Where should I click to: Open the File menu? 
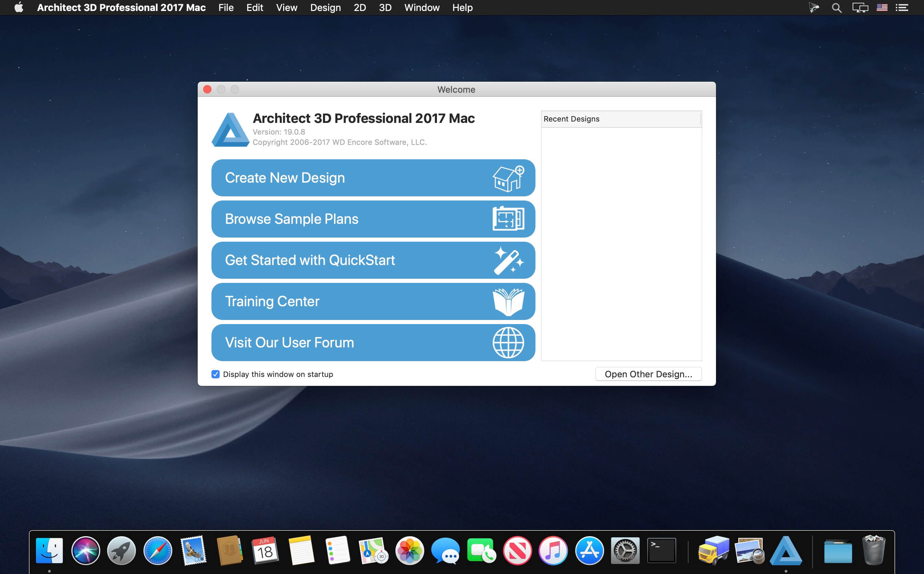coord(226,8)
